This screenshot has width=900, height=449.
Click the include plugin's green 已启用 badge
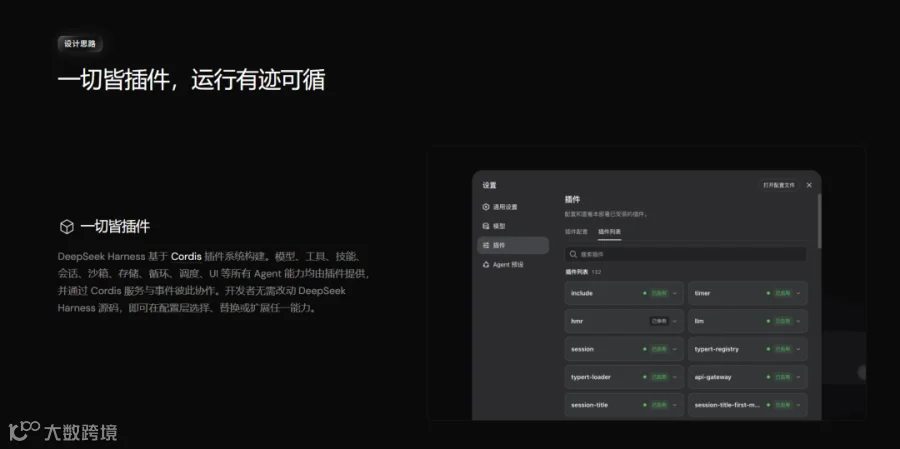659,293
